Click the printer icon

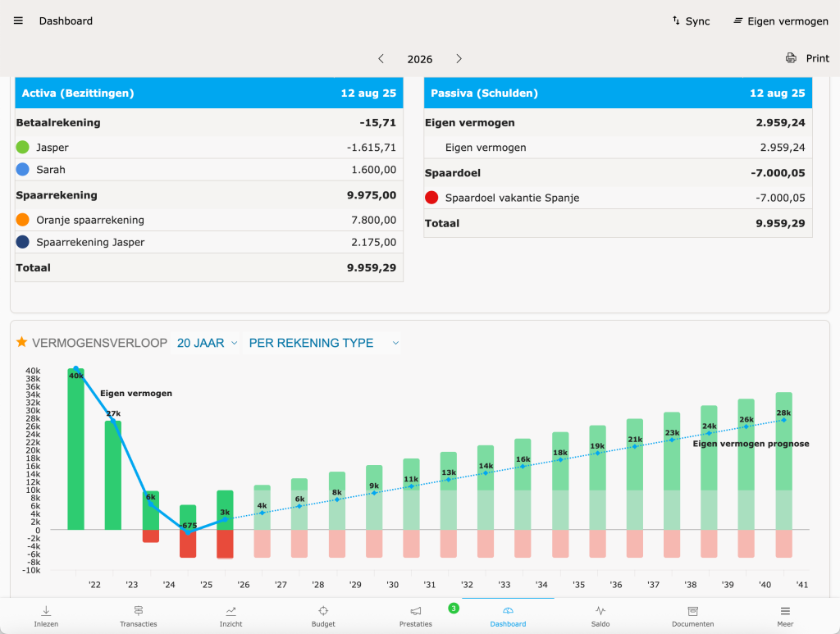[x=791, y=58]
